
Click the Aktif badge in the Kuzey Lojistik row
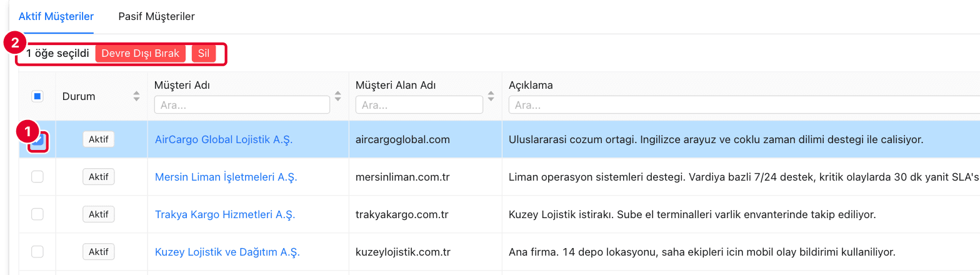click(x=99, y=252)
